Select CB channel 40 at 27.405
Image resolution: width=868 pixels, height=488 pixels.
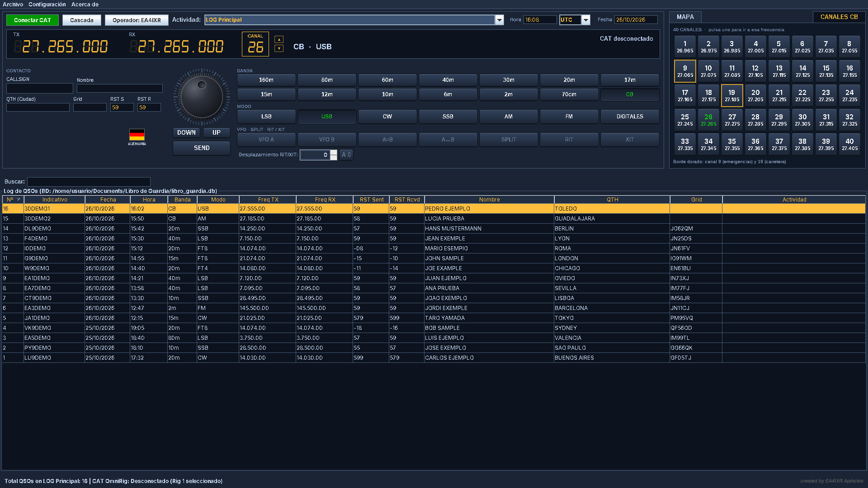pyautogui.click(x=849, y=145)
